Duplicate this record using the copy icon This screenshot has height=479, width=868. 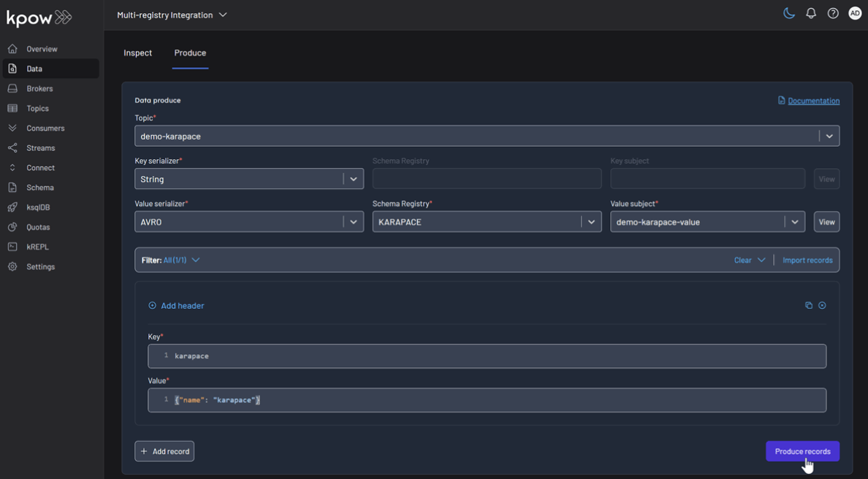pyautogui.click(x=808, y=305)
